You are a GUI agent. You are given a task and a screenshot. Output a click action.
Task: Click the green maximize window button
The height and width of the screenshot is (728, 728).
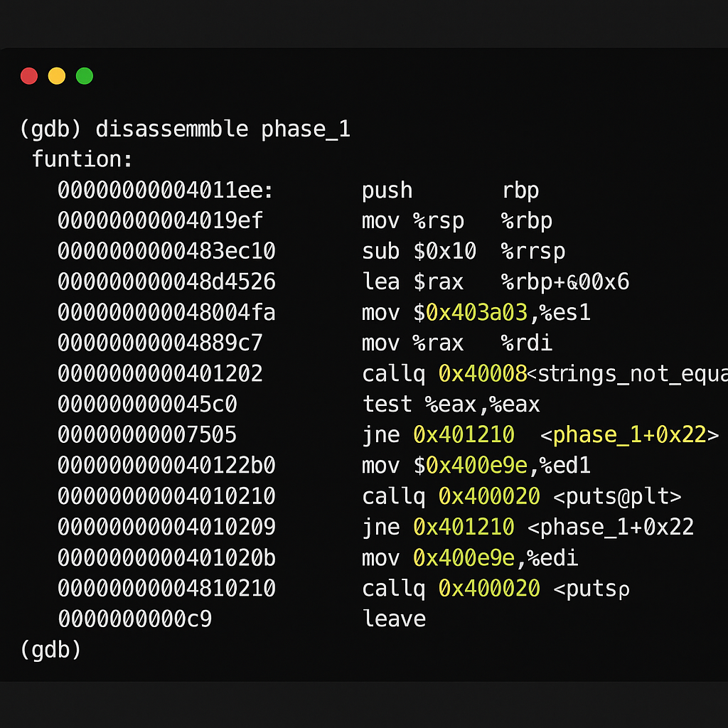(85, 75)
